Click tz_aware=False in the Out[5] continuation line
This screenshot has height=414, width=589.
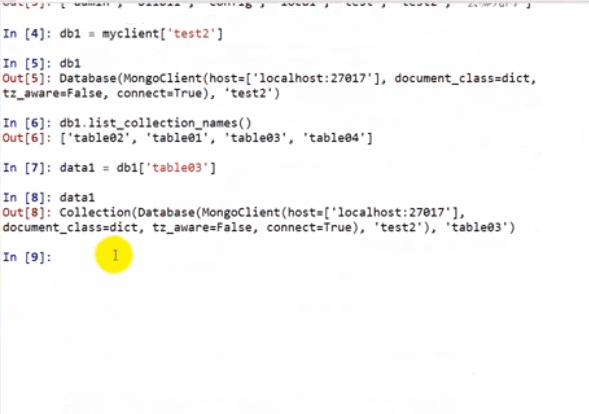pyautogui.click(x=52, y=93)
